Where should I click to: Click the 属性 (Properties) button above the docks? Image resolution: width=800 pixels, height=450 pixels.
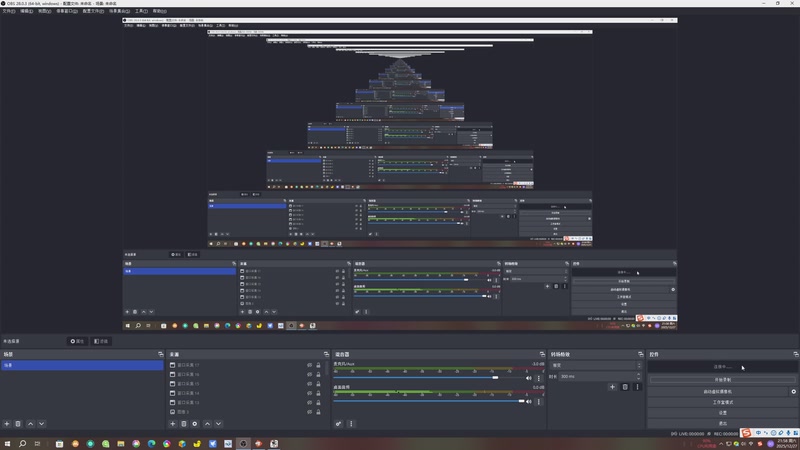pos(78,341)
